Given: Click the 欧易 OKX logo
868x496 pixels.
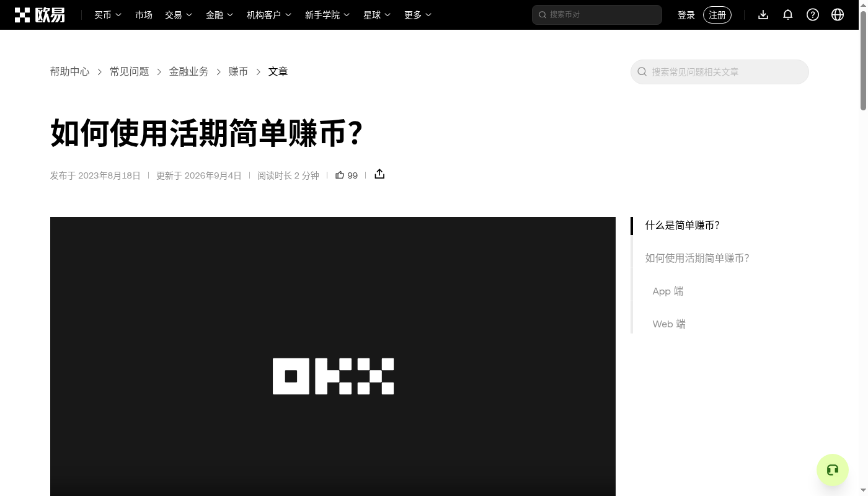Looking at the screenshot, I should pyautogui.click(x=40, y=15).
